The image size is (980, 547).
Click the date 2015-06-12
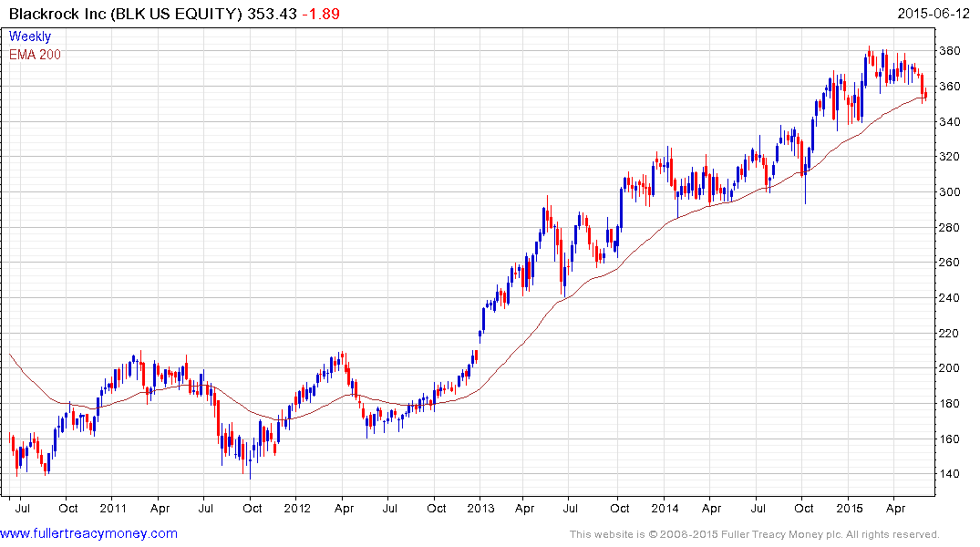coord(934,14)
